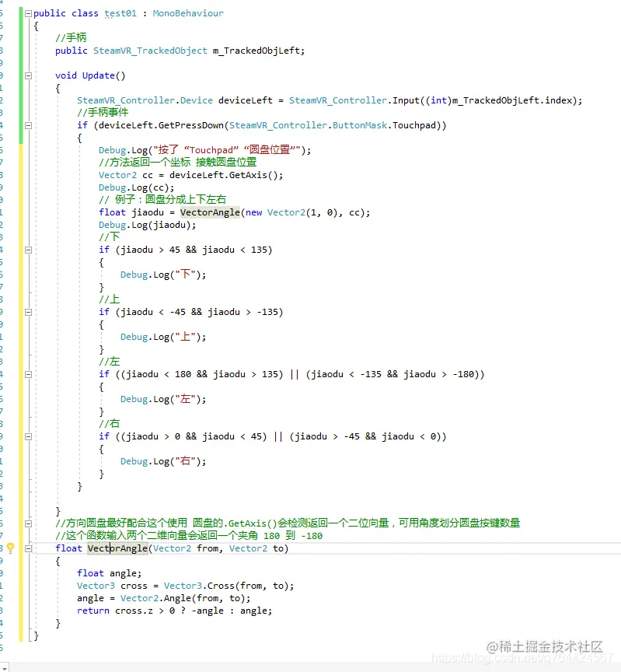Click the VectorAngle name in method definition
Viewport: 621px width, 672px height.
coord(118,548)
